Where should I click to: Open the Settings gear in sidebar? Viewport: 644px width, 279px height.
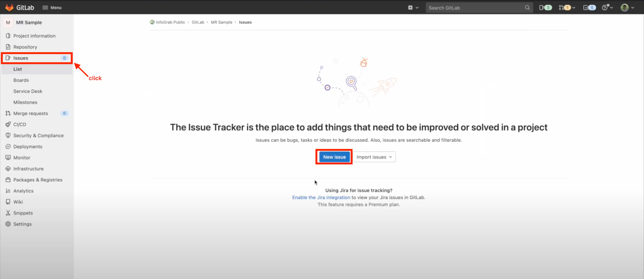pyautogui.click(x=22, y=224)
